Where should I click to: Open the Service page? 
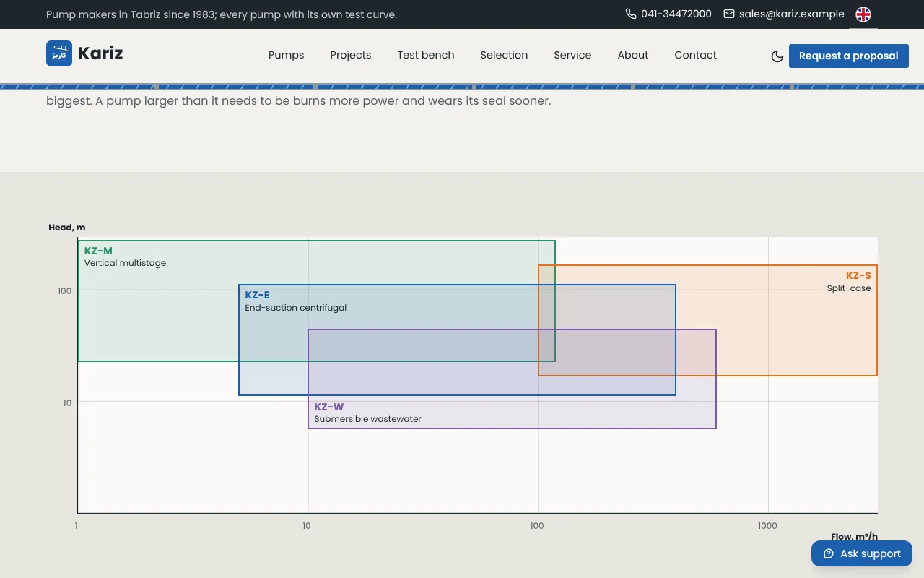(572, 55)
